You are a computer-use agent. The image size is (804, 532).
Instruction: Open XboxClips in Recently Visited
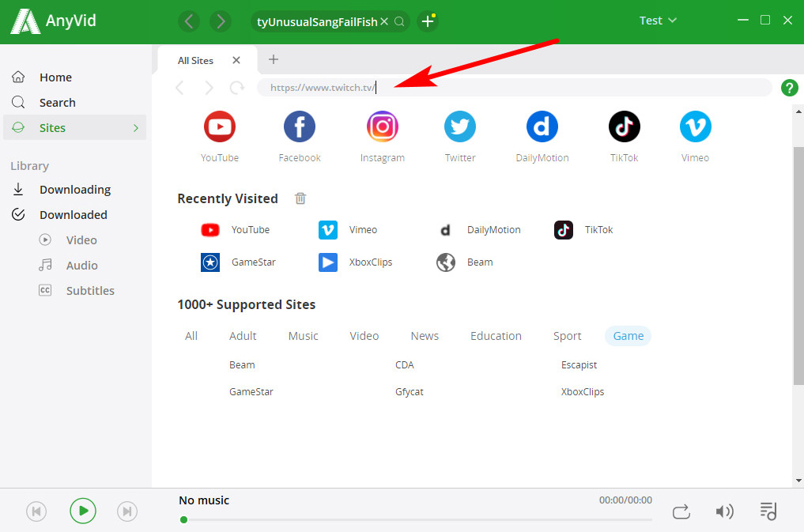click(x=355, y=262)
